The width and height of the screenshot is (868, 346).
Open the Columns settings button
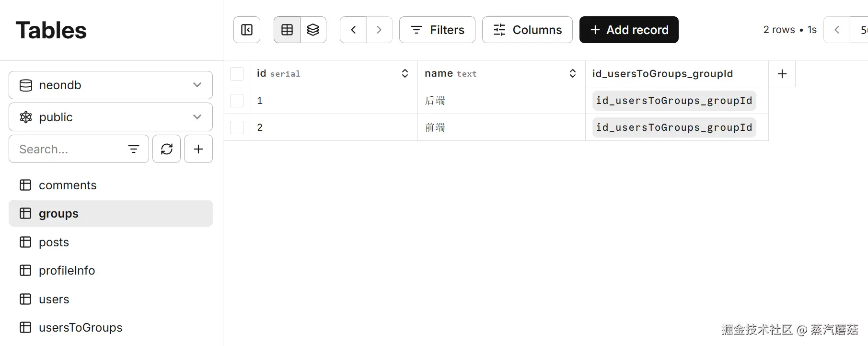point(527,30)
